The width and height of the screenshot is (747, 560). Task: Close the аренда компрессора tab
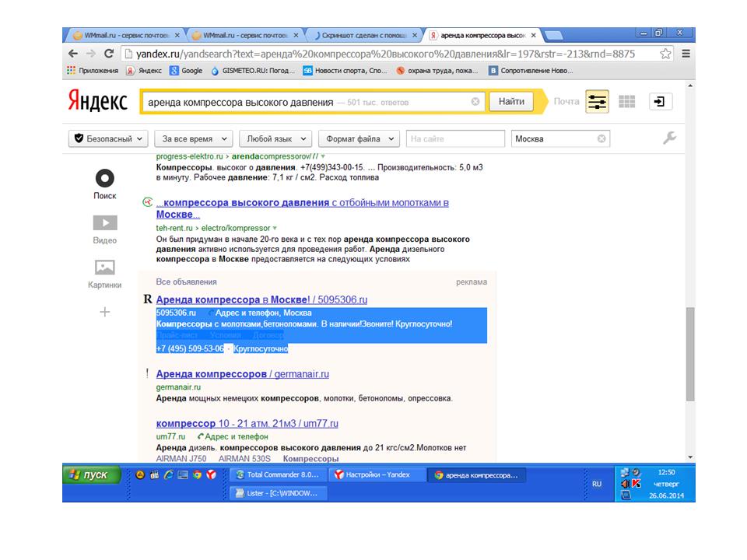coord(534,35)
